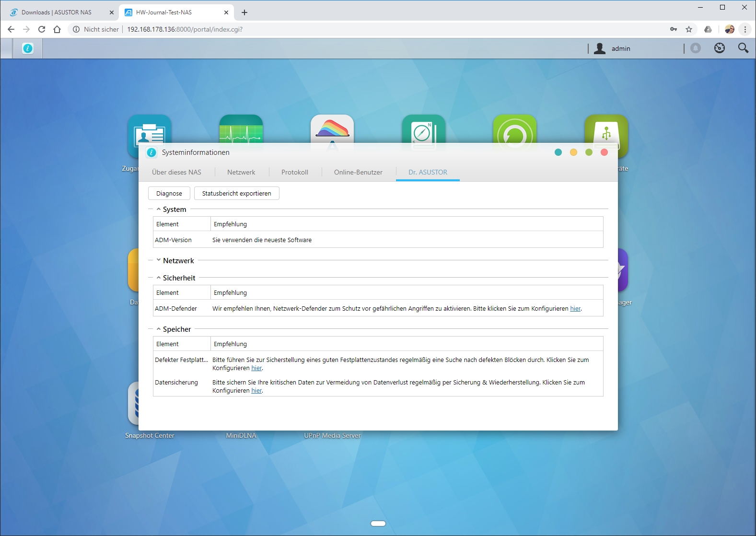Viewport: 756px width, 536px height.
Task: Collapse the Speicher section
Action: tap(159, 329)
